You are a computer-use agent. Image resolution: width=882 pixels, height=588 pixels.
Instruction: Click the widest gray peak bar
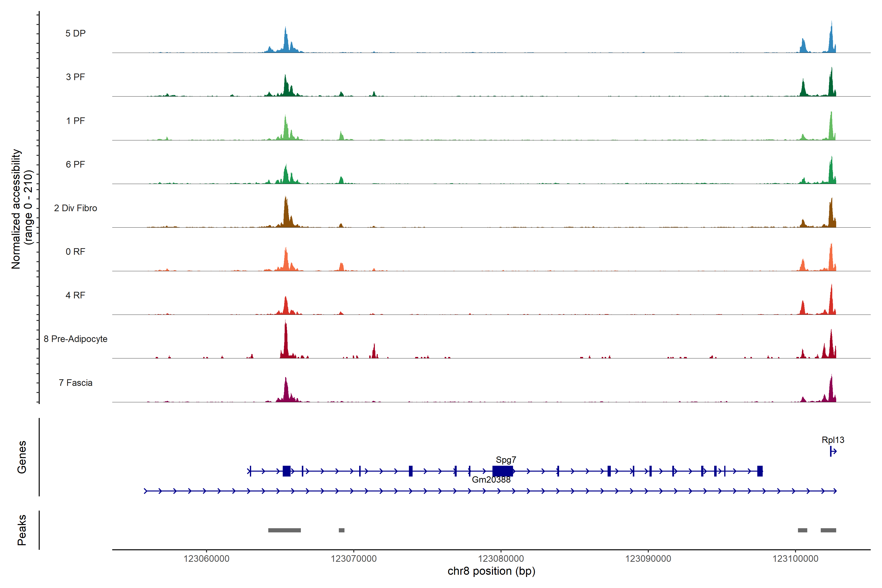tap(284, 530)
